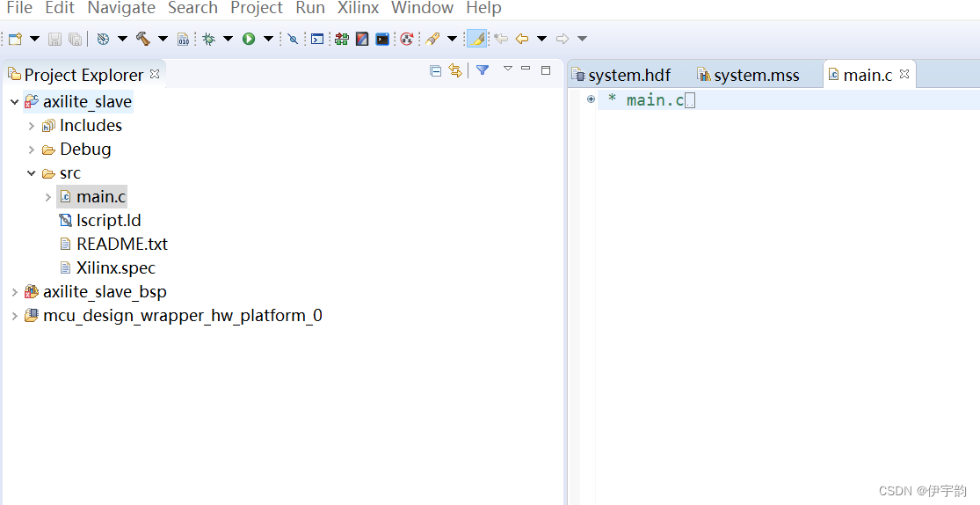980x505 pixels.
Task: Maximize the Project Explorer panel
Action: (546, 70)
